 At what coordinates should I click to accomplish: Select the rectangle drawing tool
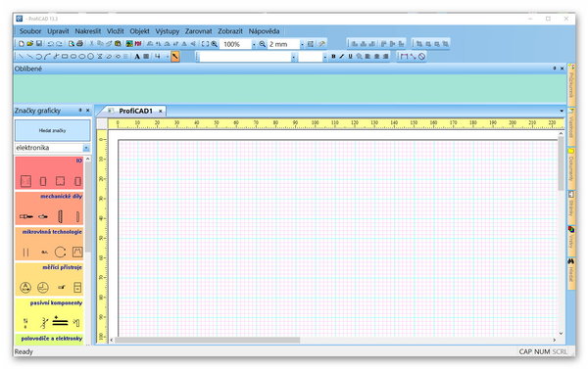click(x=65, y=57)
